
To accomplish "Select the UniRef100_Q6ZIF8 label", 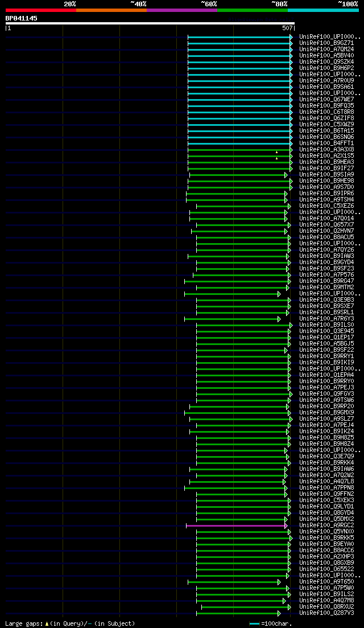I will click(326, 118).
